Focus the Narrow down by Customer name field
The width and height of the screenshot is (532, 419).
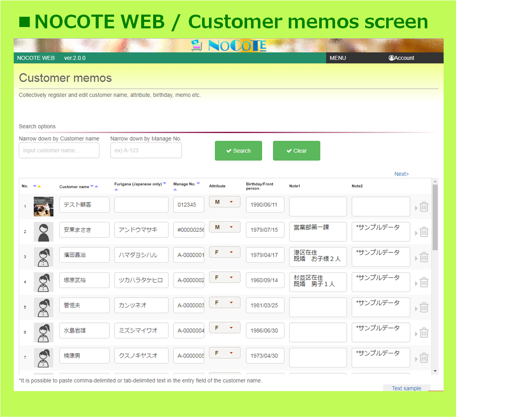pyautogui.click(x=59, y=151)
